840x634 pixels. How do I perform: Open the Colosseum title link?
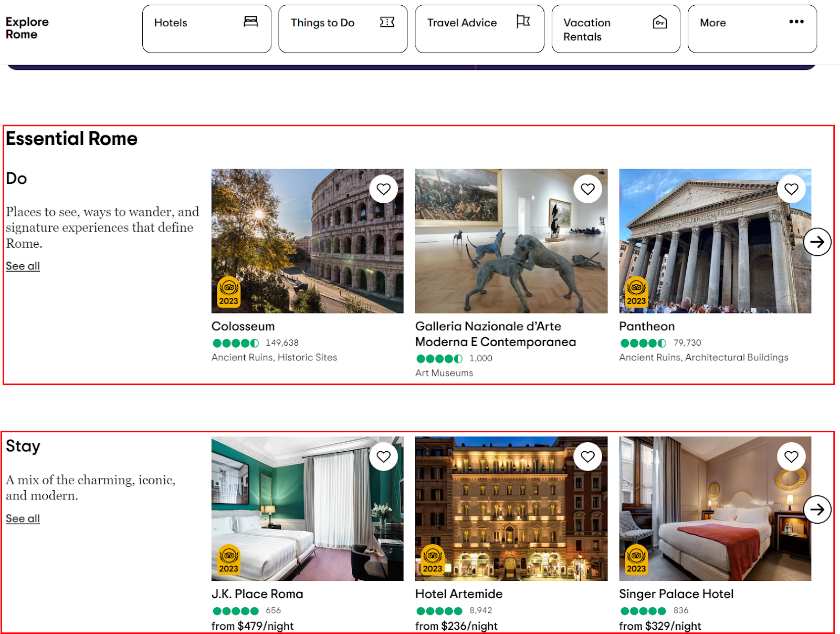[x=243, y=327]
